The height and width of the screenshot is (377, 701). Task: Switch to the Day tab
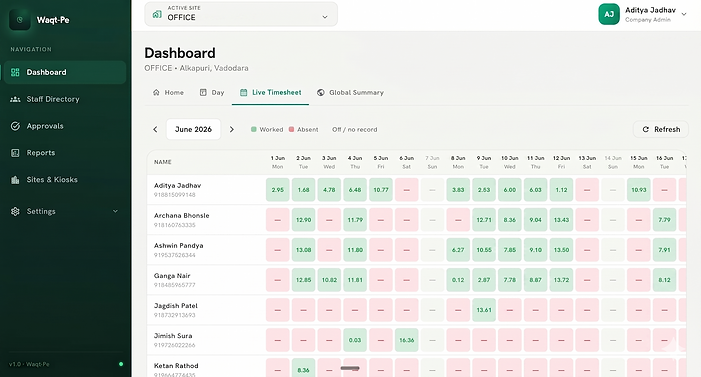coord(212,93)
